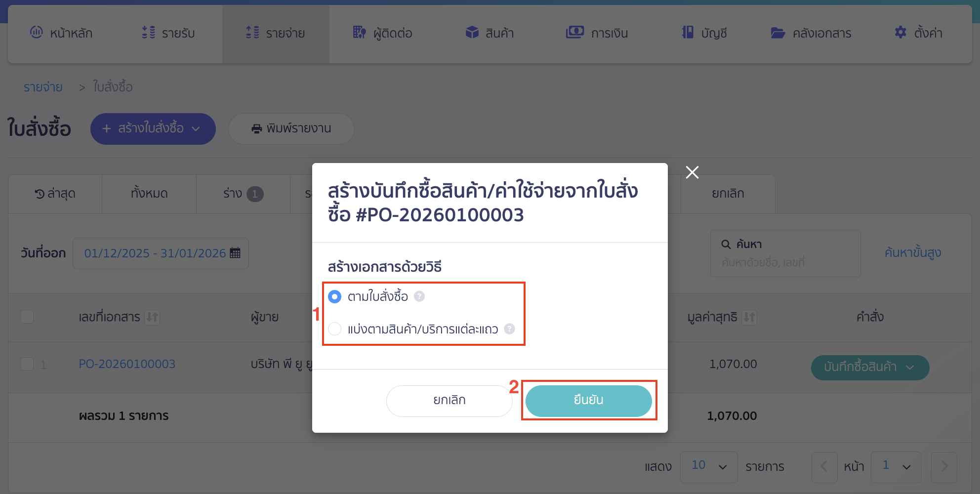Open the ตั้งค่า settings gear icon
The height and width of the screenshot is (494, 980).
(x=900, y=33)
